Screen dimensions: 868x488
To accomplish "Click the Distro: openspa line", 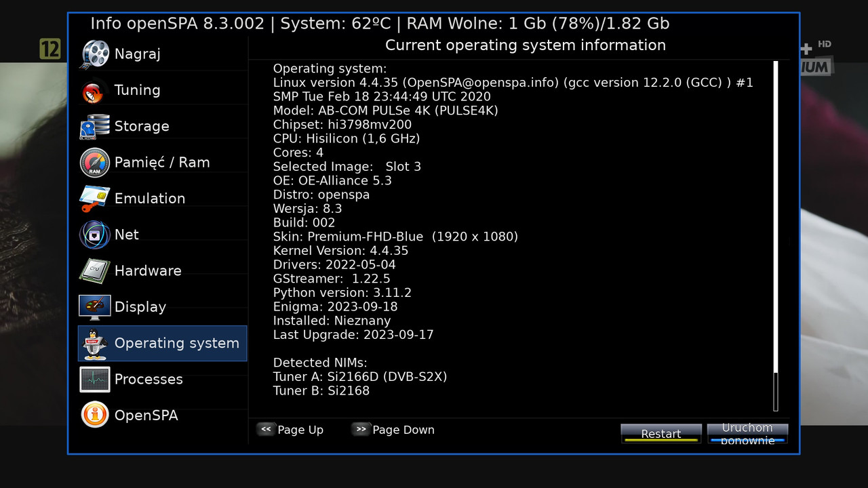I will (321, 195).
